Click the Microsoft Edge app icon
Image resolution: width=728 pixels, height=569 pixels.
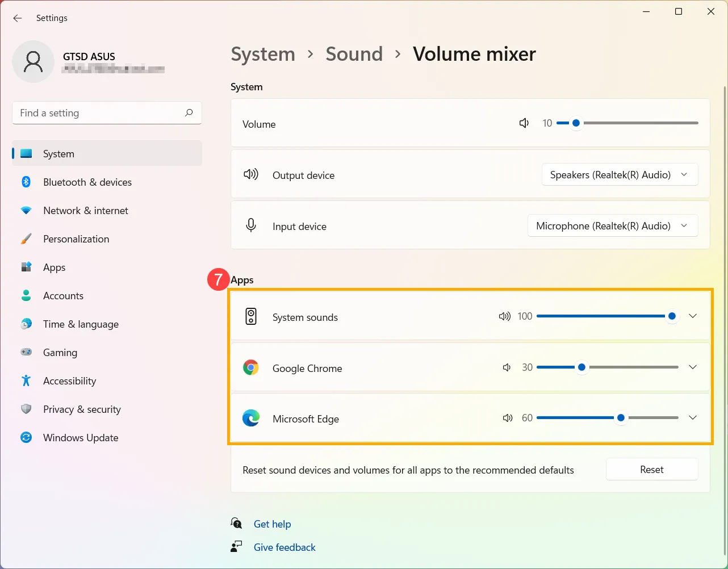click(251, 418)
